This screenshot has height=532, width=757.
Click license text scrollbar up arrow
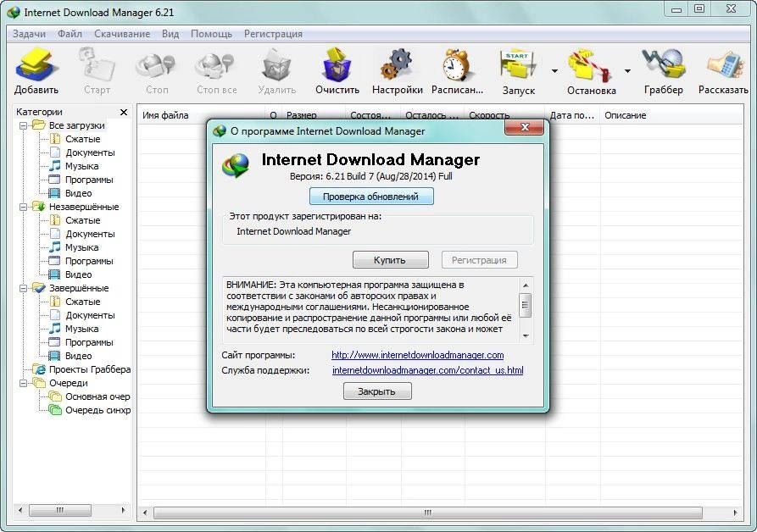point(526,285)
